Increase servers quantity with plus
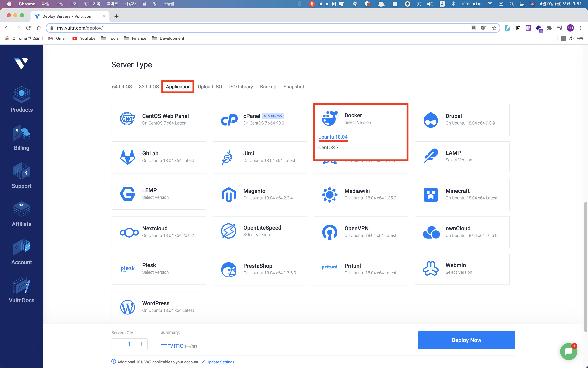The height and width of the screenshot is (368, 588). 141,344
